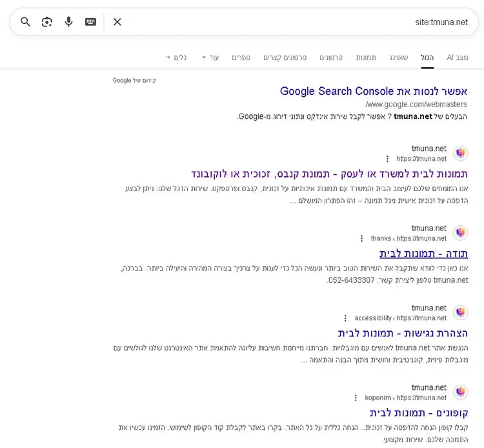Click the search magnifier icon
The image size is (484, 448).
[x=25, y=22]
